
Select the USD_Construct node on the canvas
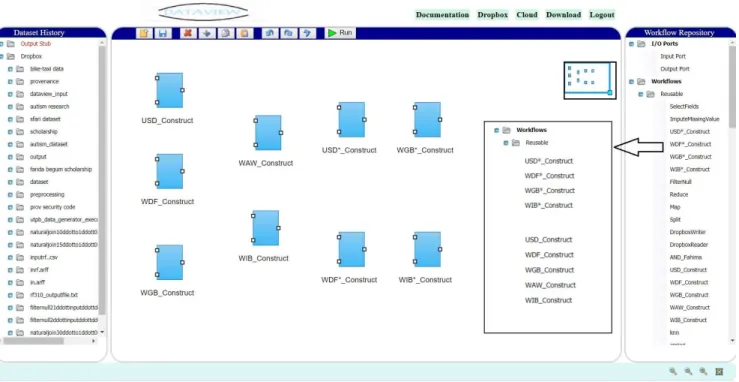(x=170, y=90)
